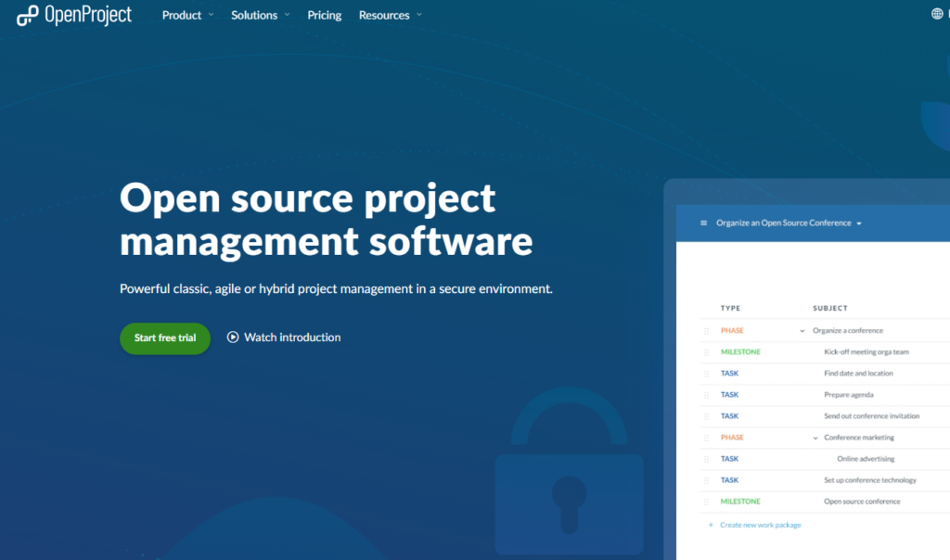Click MILESTONE type of Open source conference row
This screenshot has width=950, height=560.
point(740,502)
